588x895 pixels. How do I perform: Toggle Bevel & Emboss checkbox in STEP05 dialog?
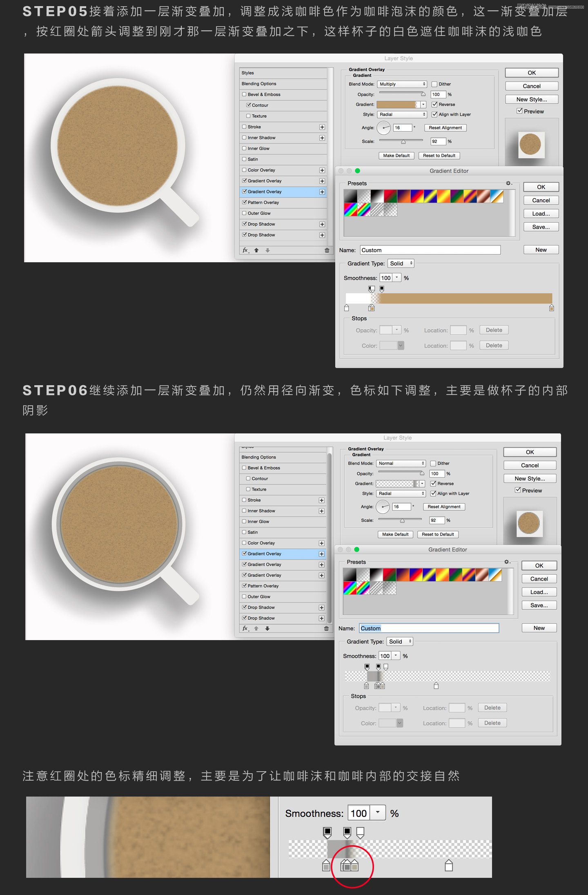[244, 94]
